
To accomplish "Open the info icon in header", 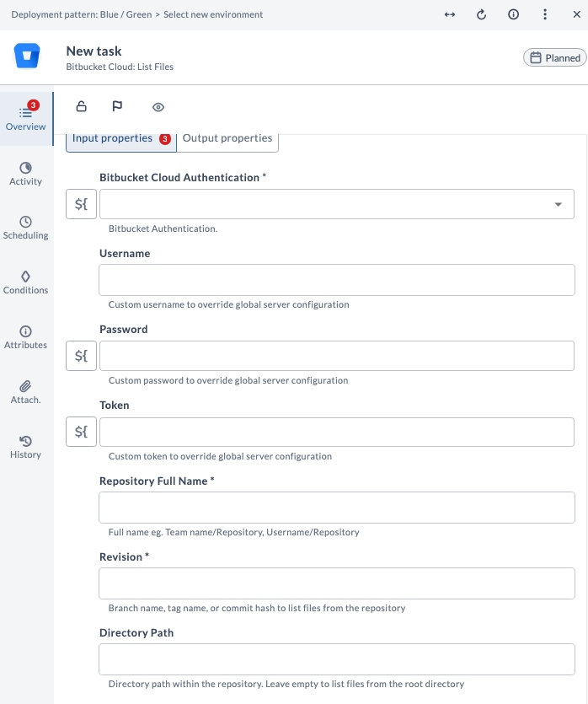I will tap(513, 15).
